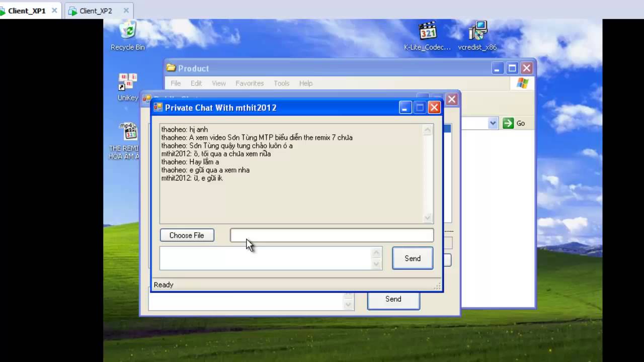Expand the address bar dropdown in Product window

coord(493,123)
